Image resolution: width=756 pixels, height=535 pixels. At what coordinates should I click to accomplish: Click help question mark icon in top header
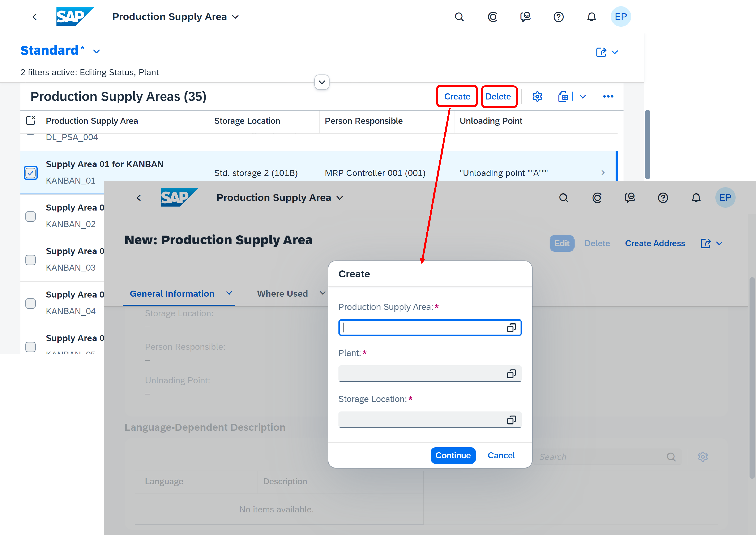pos(558,17)
